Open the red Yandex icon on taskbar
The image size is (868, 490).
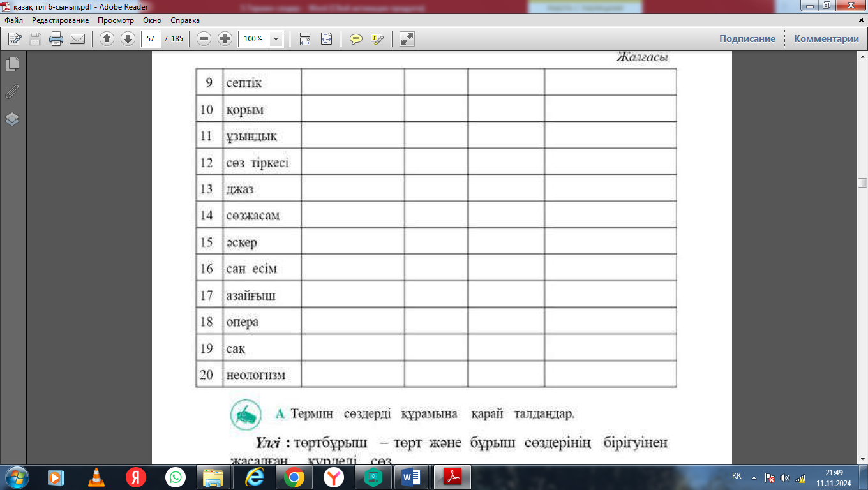(136, 477)
